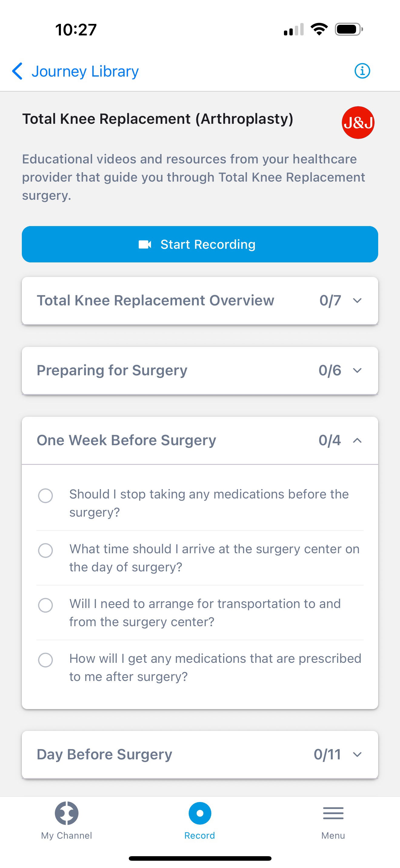Tap the Wi-Fi status icon

coord(319,29)
